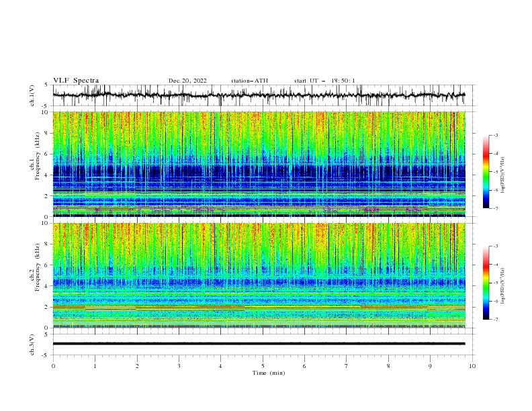This screenshot has width=532, height=411.
Task: Click time axis tick label "8"
Action: tap(388, 366)
